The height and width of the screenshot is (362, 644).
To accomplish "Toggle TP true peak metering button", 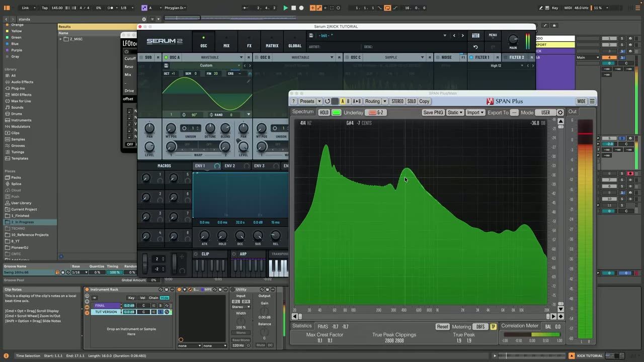I will (493, 327).
